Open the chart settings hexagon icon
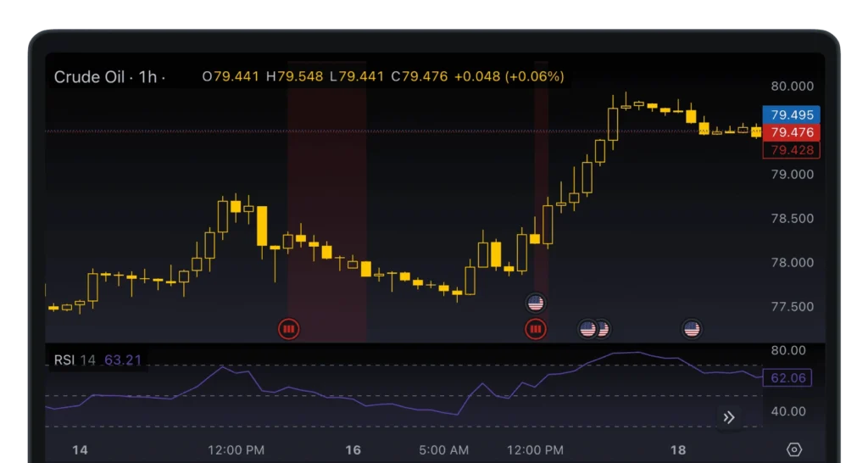Viewport: 868px width, 463px height. click(793, 449)
